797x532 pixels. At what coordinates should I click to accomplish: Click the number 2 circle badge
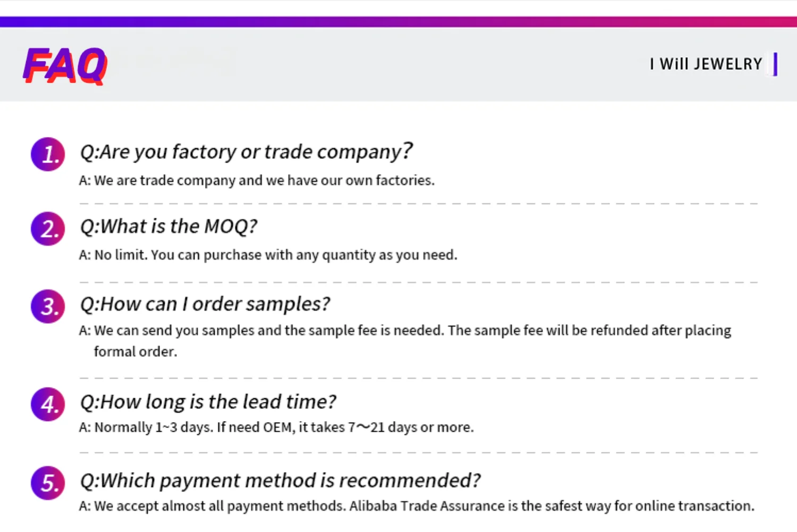48,229
